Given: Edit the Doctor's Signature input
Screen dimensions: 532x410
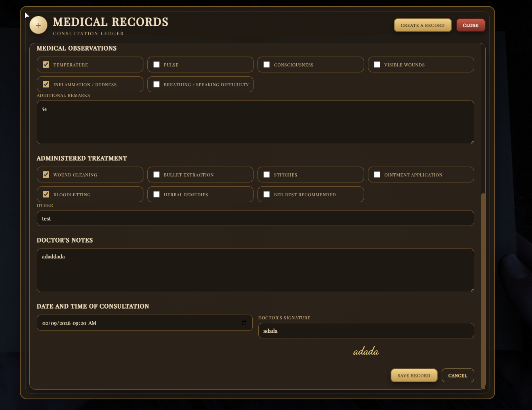Looking at the screenshot, I should [366, 331].
